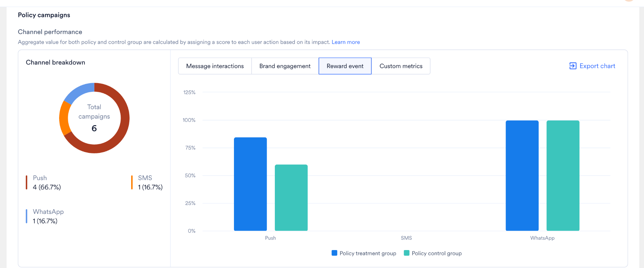Click the Policy treatment group legend label
Screen dimensions: 644x268
tap(368, 253)
